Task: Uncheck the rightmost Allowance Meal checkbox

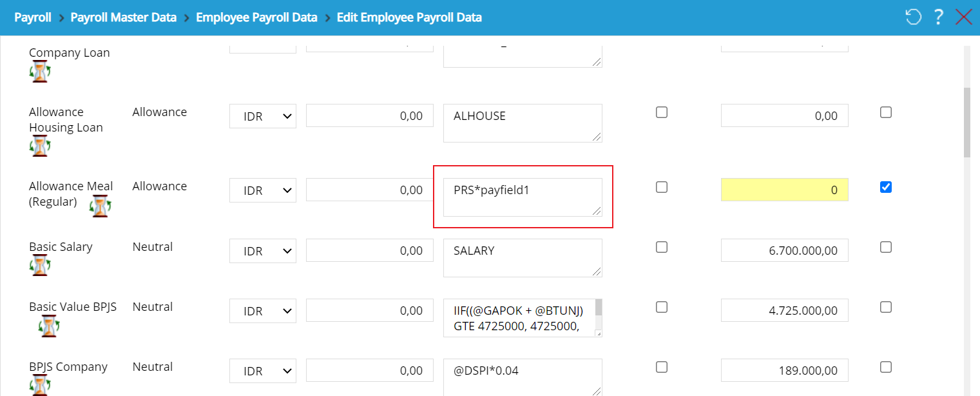Action: point(886,187)
